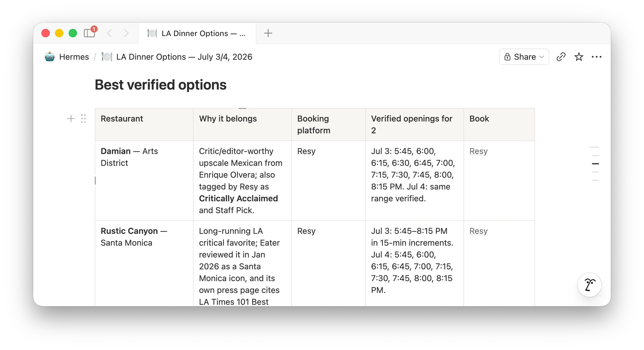Open the Notion AI assistant button
Image resolution: width=644 pixels, height=350 pixels.
pyautogui.click(x=590, y=285)
